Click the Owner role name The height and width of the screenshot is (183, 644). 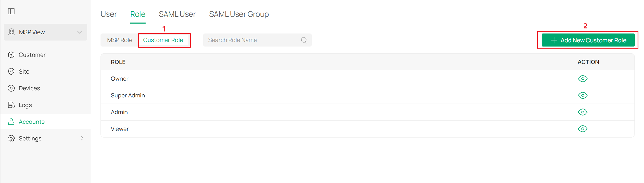(119, 79)
